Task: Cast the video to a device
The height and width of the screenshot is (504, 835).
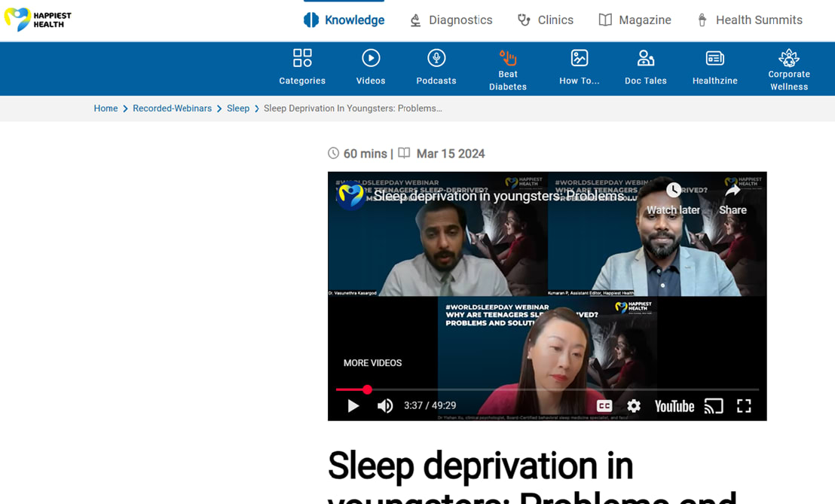Action: pos(713,406)
